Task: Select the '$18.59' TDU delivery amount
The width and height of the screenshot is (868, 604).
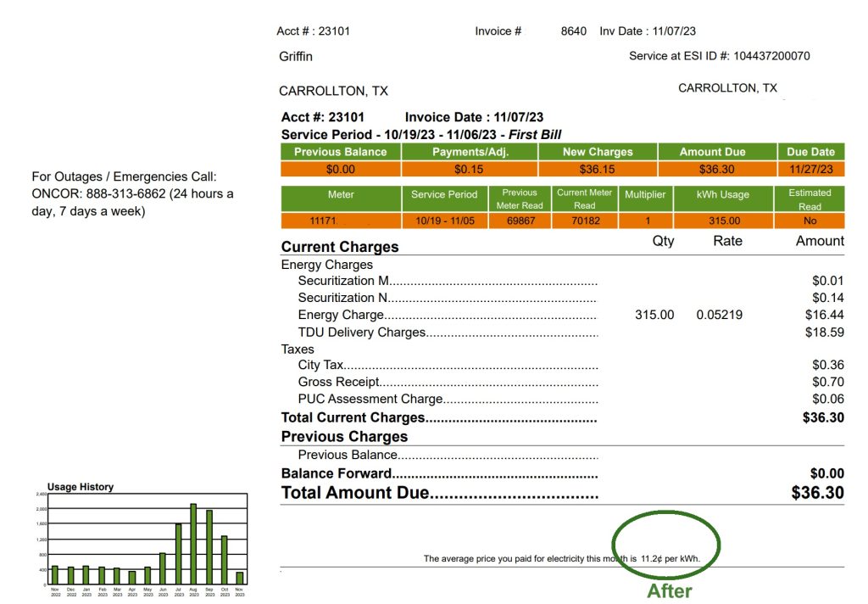Action: click(824, 333)
